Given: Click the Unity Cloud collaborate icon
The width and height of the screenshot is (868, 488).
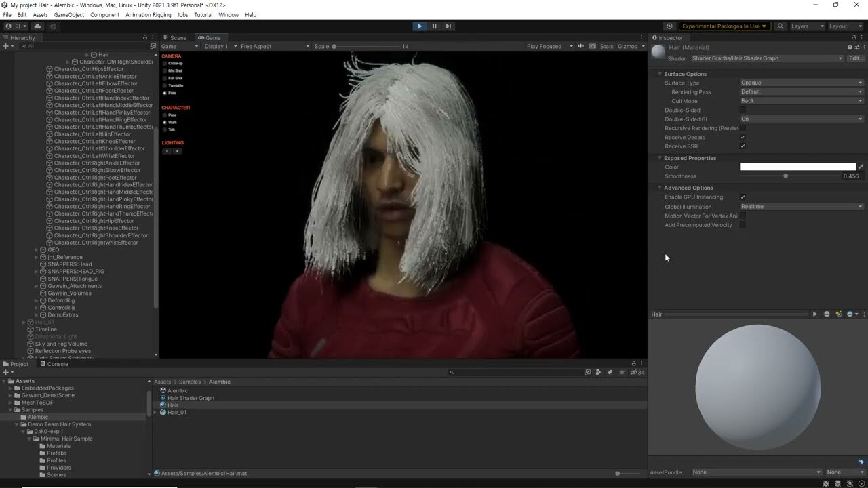Looking at the screenshot, I should click(x=37, y=26).
